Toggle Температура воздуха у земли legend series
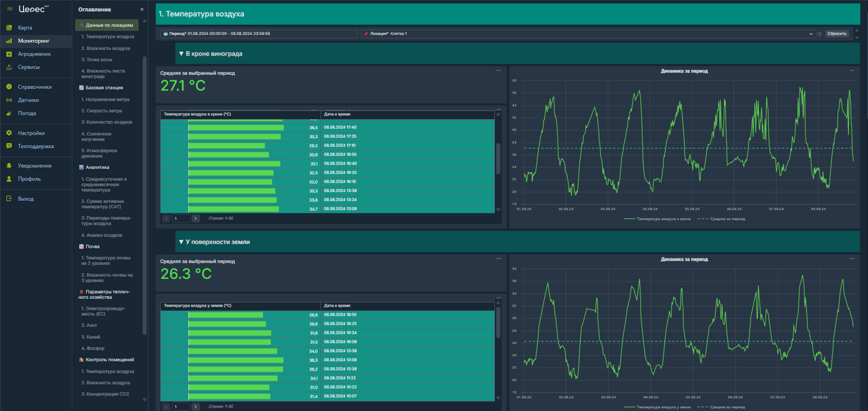 (x=658, y=407)
